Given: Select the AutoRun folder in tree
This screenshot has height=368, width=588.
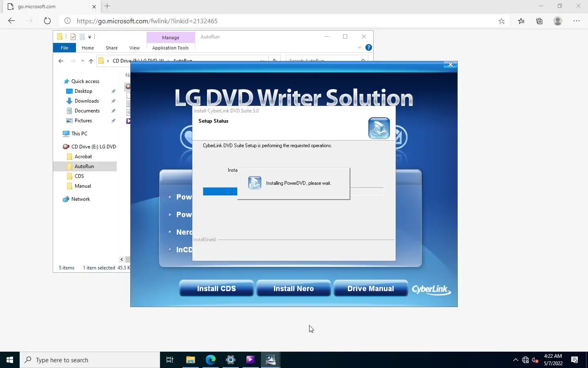Looking at the screenshot, I should point(85,166).
